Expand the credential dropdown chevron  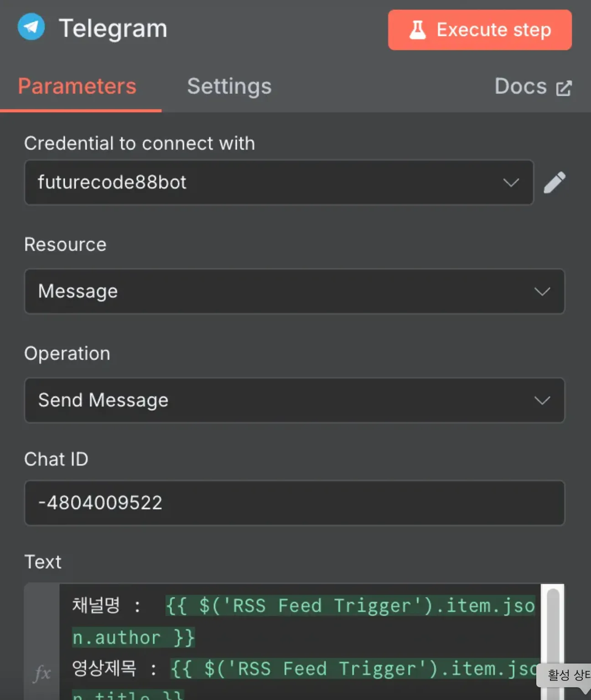511,183
